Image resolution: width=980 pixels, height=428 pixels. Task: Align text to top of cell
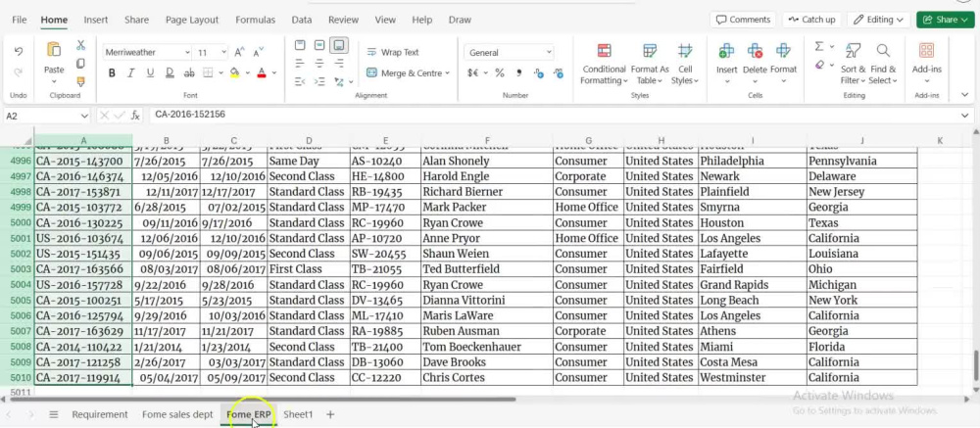300,45
